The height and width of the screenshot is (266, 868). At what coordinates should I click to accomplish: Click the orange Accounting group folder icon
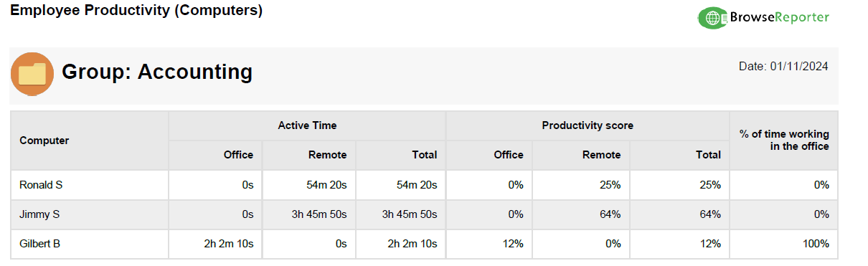32,74
